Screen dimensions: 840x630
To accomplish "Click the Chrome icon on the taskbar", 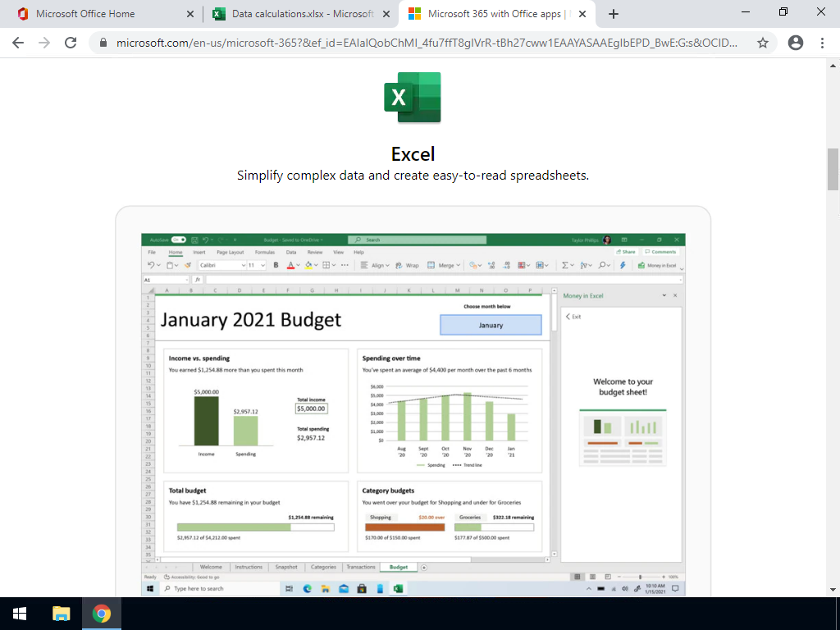I will (x=101, y=614).
